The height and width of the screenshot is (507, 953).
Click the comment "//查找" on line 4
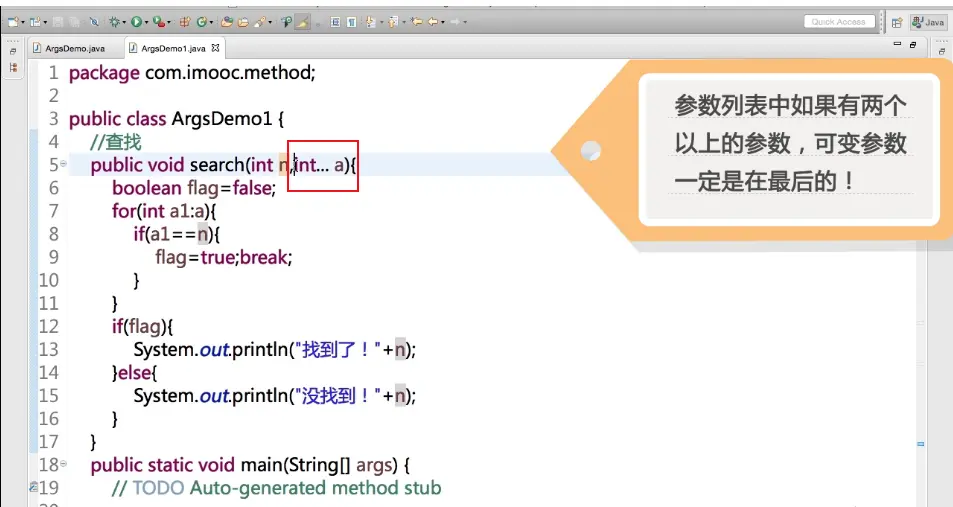(x=115, y=142)
